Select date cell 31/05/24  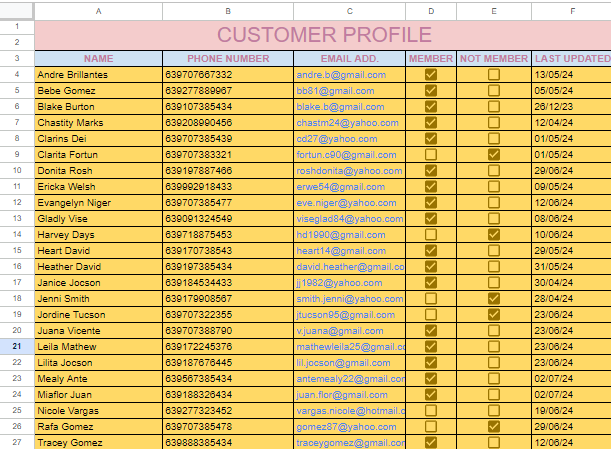(572, 266)
